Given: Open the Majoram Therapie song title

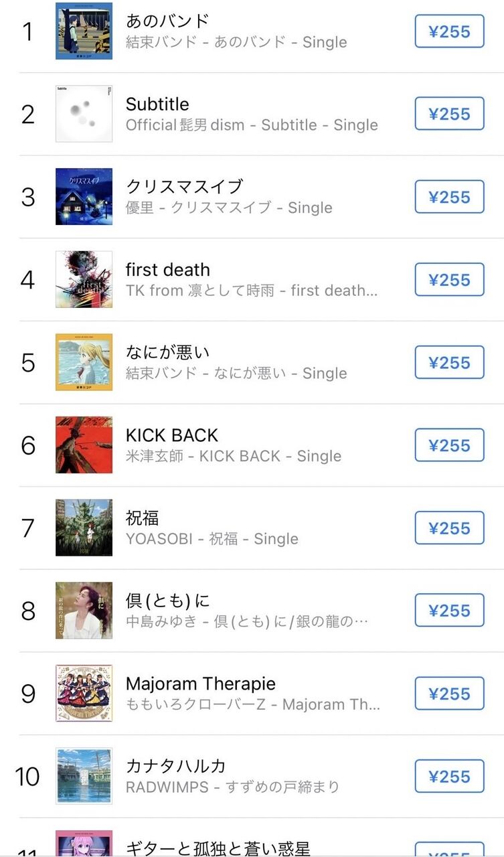Looking at the screenshot, I should point(200,684).
